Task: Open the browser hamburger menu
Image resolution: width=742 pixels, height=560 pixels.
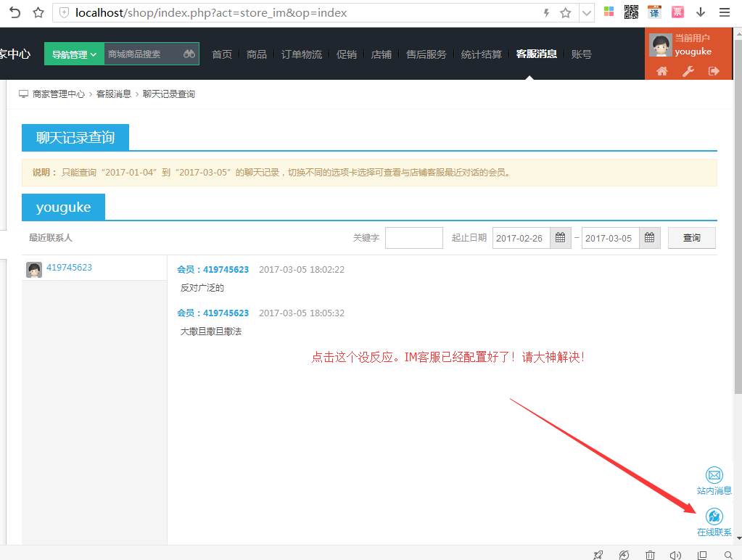Action: click(725, 12)
